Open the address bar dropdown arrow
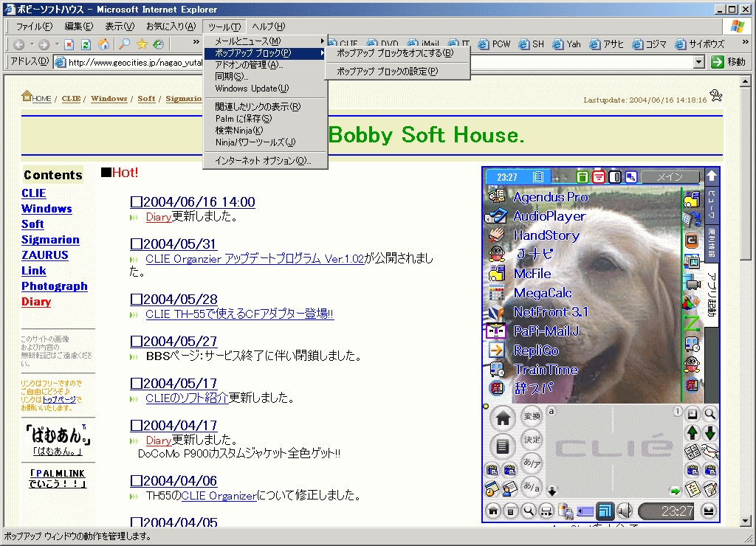 tap(699, 63)
